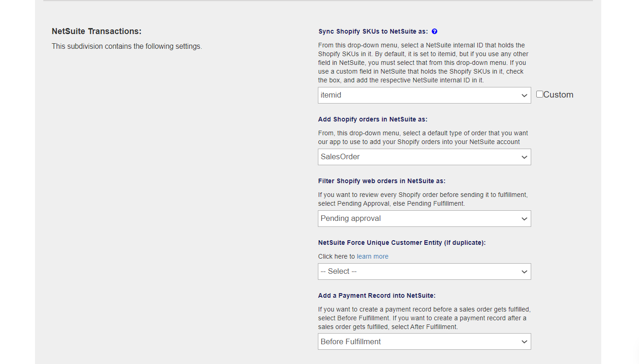
Task: Click the help icon beside Sync Shopify SKUs
Action: pos(434,31)
